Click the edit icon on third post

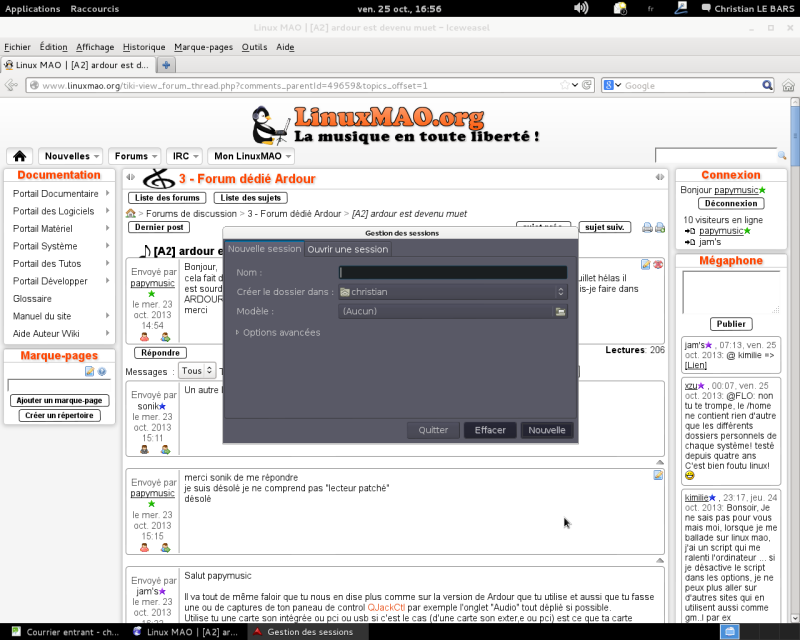pos(658,475)
